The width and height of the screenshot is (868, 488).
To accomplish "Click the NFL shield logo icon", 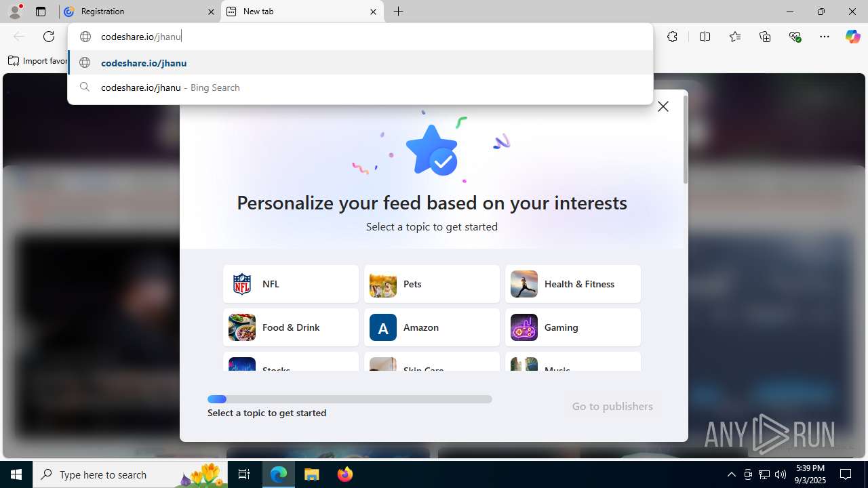I will pyautogui.click(x=242, y=284).
